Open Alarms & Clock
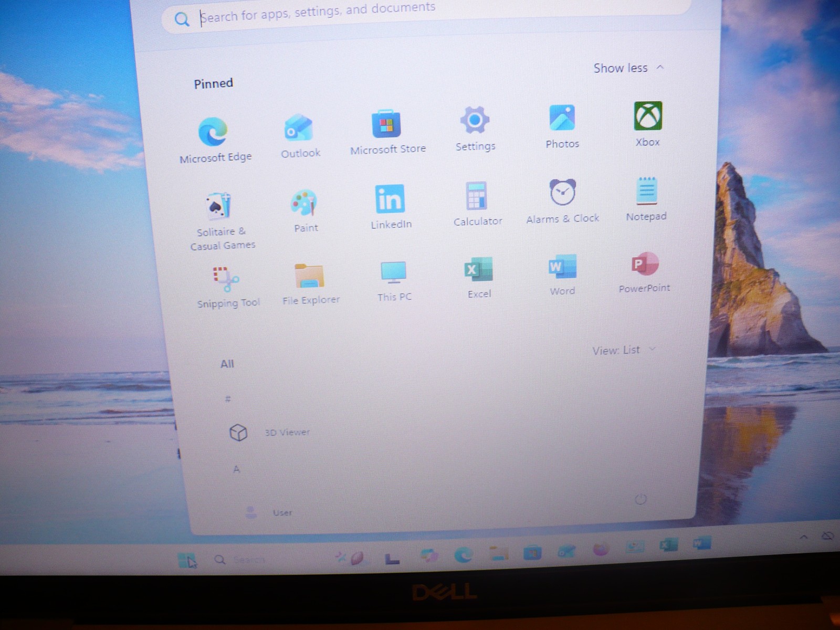840x630 pixels. (563, 201)
